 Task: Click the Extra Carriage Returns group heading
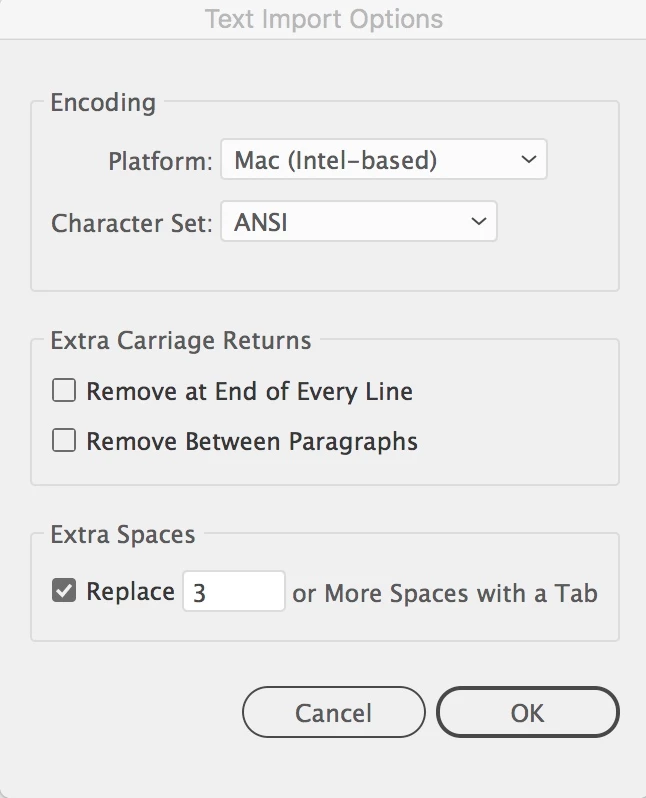181,340
